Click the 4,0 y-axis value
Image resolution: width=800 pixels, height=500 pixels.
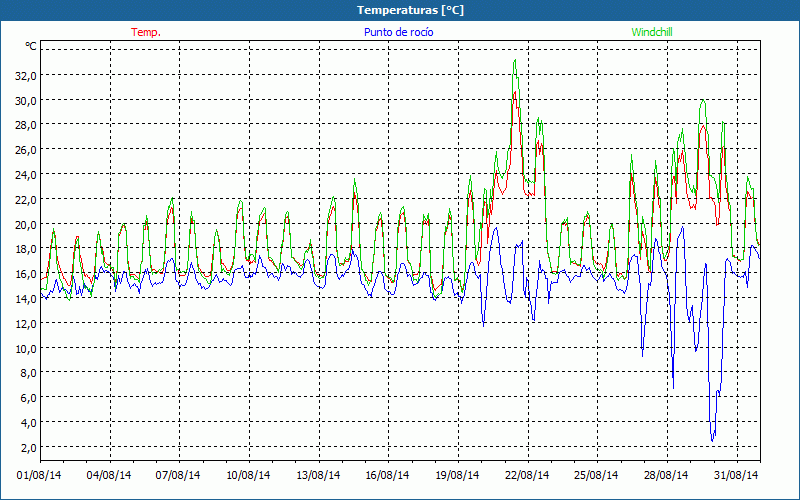pos(29,423)
